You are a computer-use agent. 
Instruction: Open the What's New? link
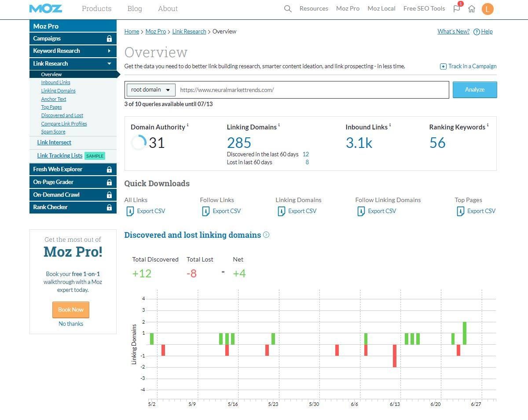click(x=453, y=32)
